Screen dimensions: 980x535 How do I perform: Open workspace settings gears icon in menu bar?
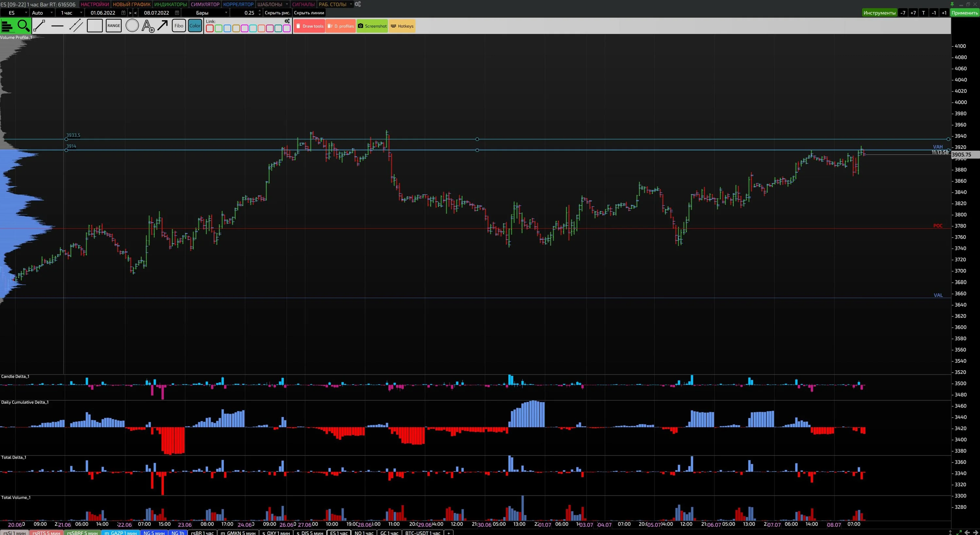click(x=358, y=4)
